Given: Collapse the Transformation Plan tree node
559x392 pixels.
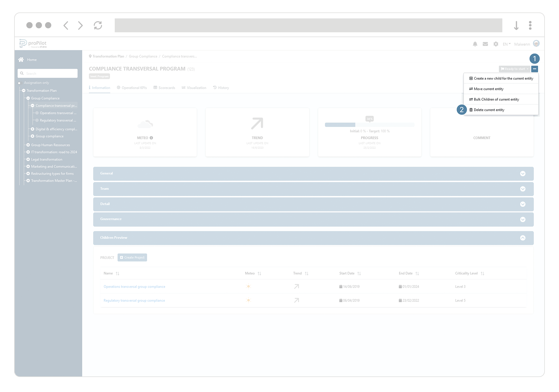Looking at the screenshot, I should pos(24,91).
